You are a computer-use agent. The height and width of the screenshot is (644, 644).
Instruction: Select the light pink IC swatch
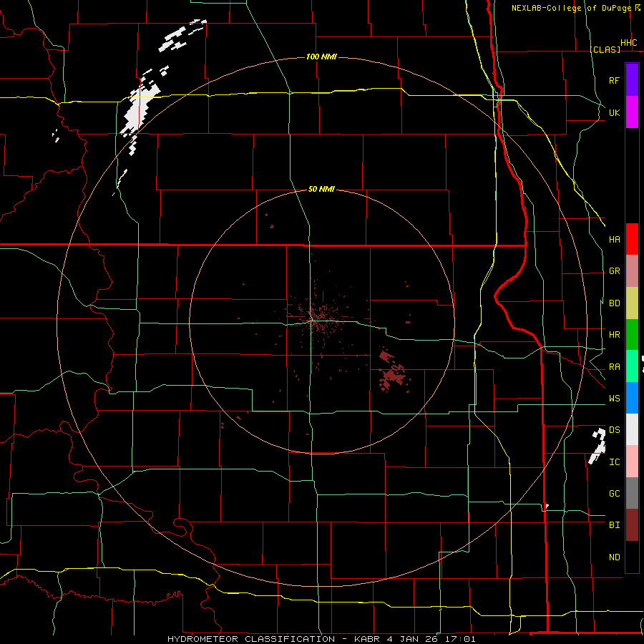click(x=632, y=462)
